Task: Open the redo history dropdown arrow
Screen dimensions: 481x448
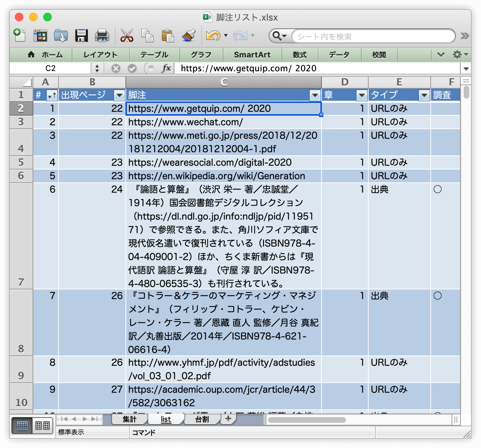Action: pos(253,35)
